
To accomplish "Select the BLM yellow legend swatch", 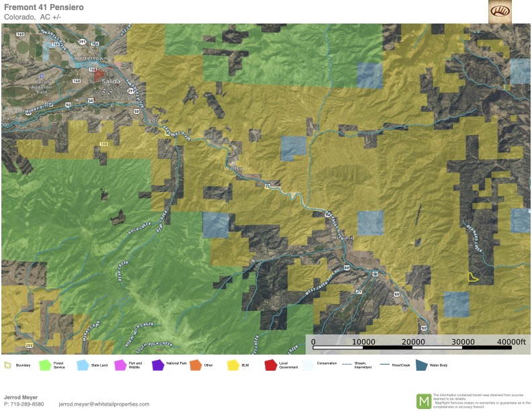I will 233,365.
